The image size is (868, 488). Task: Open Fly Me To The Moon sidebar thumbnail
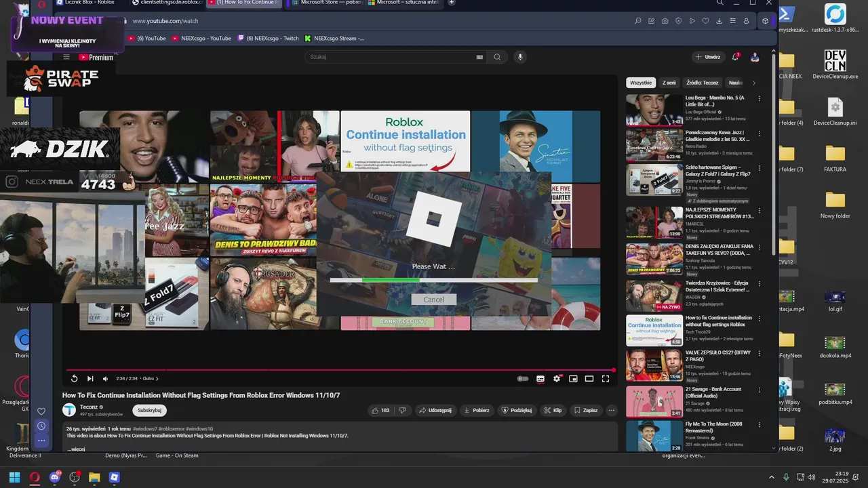pyautogui.click(x=654, y=436)
